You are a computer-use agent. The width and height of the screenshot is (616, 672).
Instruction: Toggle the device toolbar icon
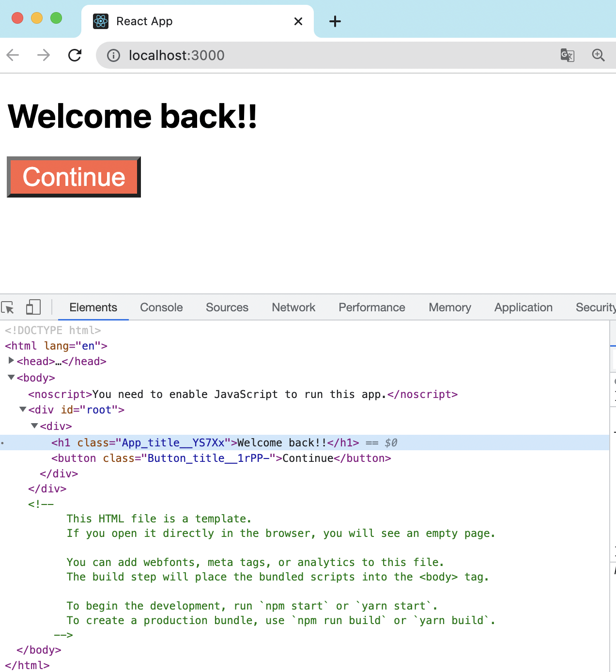pyautogui.click(x=33, y=307)
